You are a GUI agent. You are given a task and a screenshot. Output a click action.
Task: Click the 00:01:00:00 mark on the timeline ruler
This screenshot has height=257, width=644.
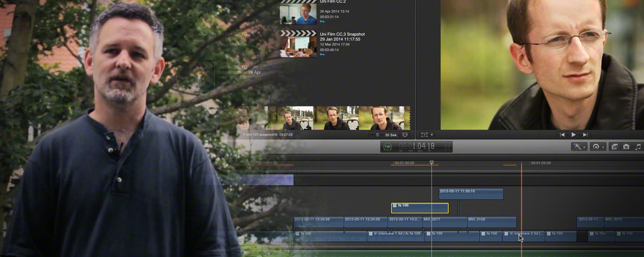coord(404,162)
